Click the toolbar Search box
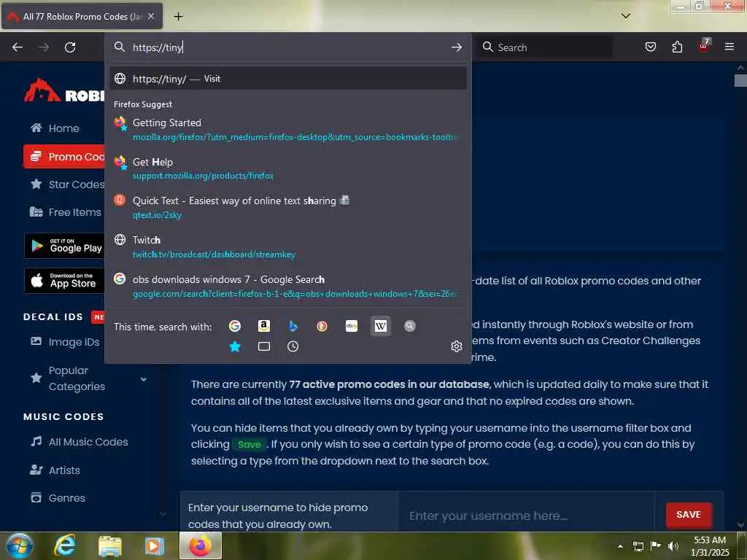 click(546, 47)
